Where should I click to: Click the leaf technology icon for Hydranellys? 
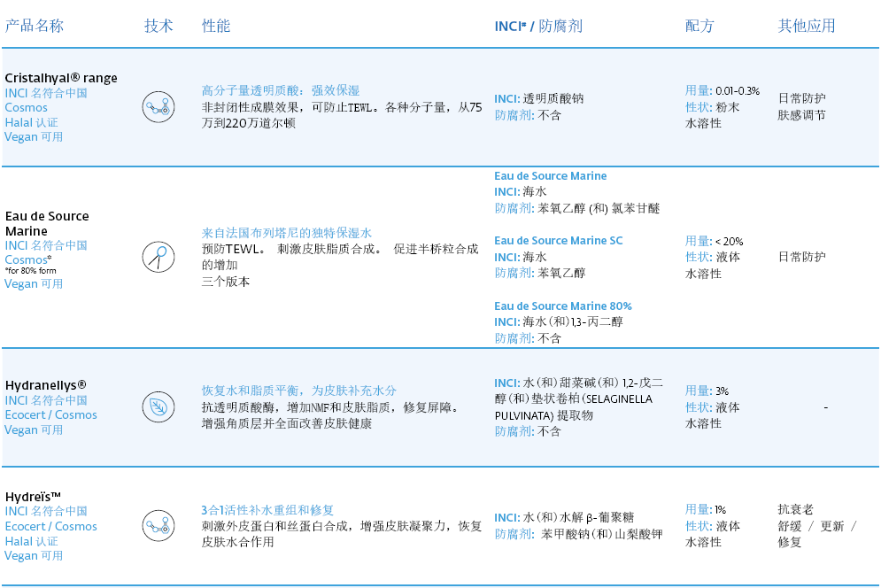pos(158,407)
